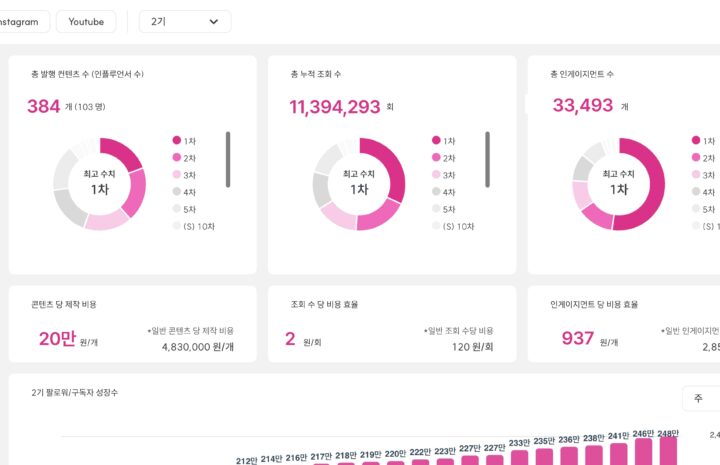
Task: Toggle 4차 legend in cumulative views card
Action: click(x=444, y=192)
